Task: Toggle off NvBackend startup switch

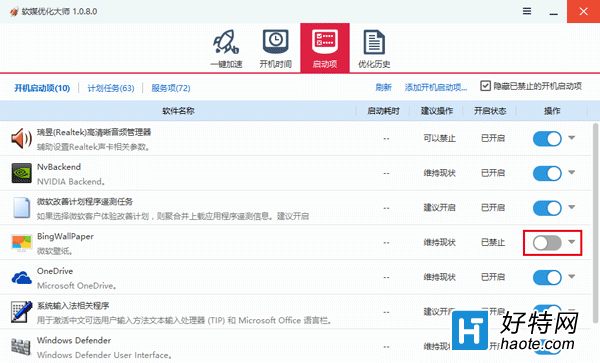Action: (x=547, y=173)
